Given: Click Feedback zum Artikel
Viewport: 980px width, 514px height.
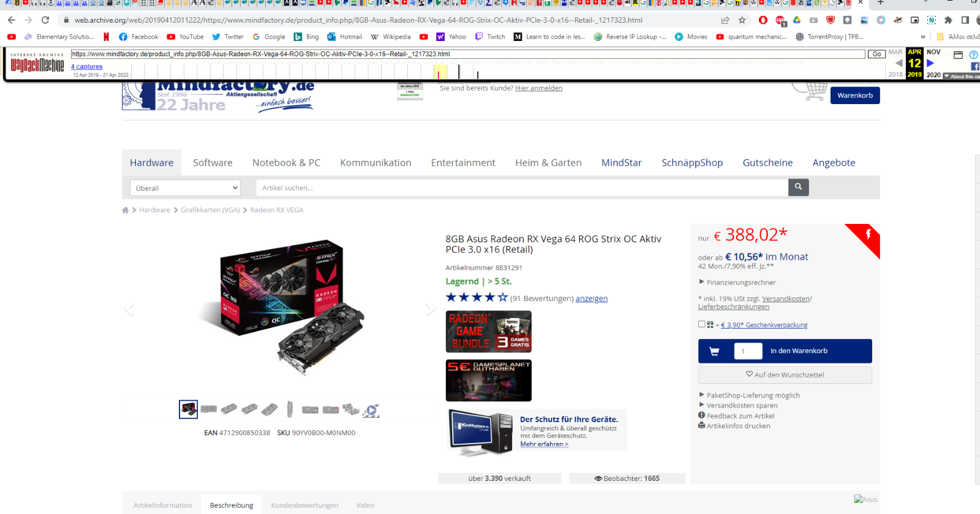Looking at the screenshot, I should click(x=736, y=415).
